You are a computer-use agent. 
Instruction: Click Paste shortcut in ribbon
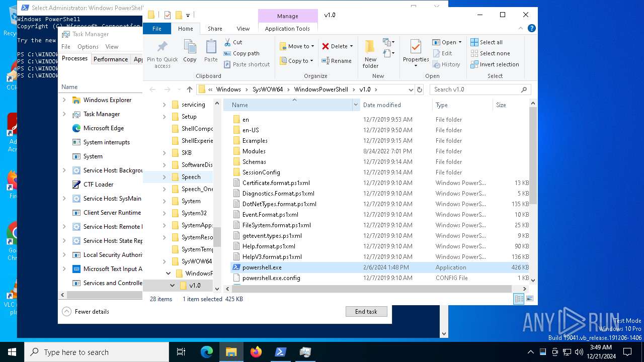pos(247,64)
